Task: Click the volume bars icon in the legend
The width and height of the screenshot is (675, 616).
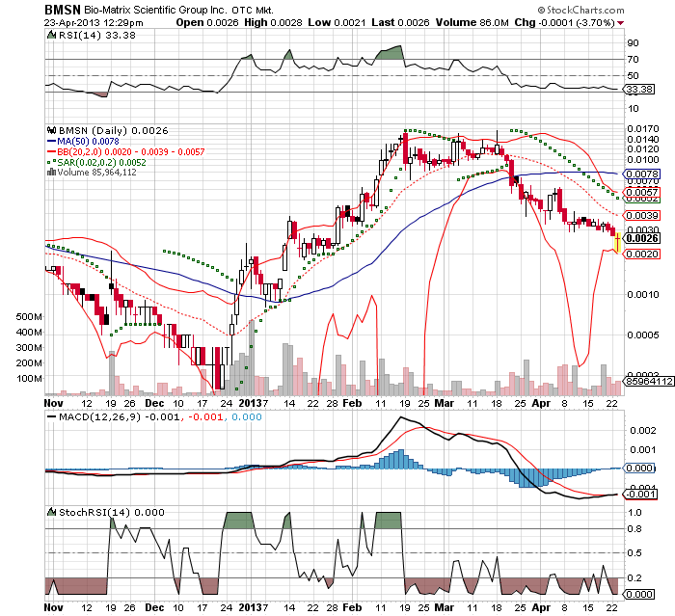Action: point(51,173)
